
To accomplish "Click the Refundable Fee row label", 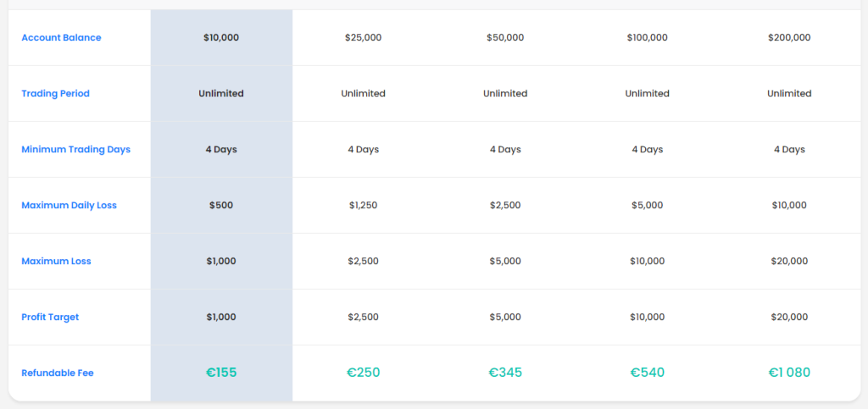I will [58, 373].
